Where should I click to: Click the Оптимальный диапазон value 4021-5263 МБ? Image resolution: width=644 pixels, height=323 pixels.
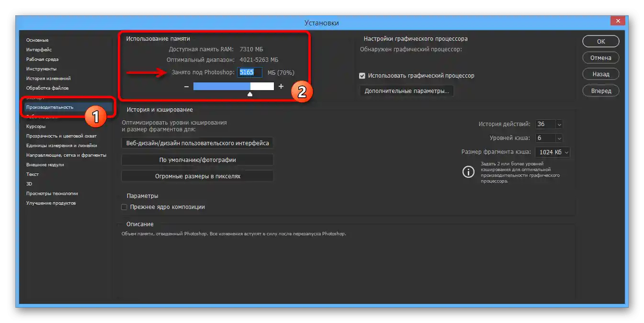coord(259,60)
